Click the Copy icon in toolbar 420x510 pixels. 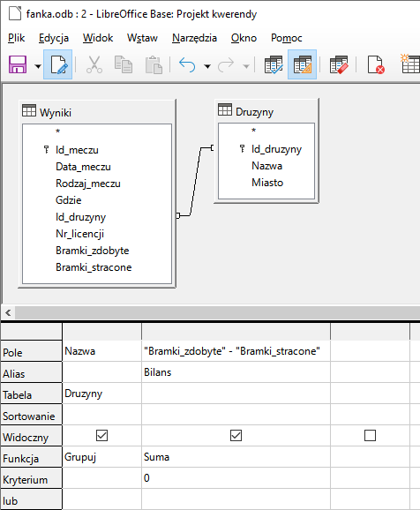coord(124,64)
